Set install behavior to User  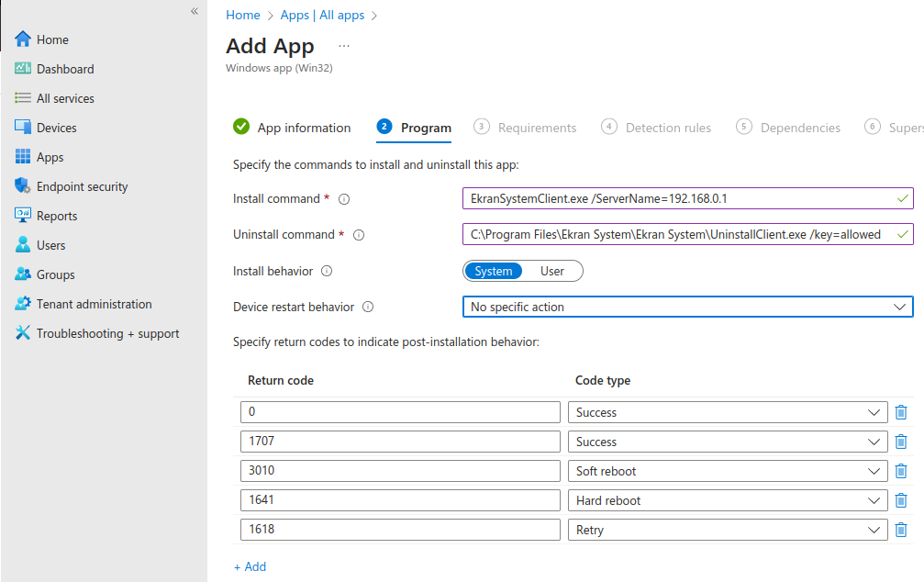[x=552, y=271]
